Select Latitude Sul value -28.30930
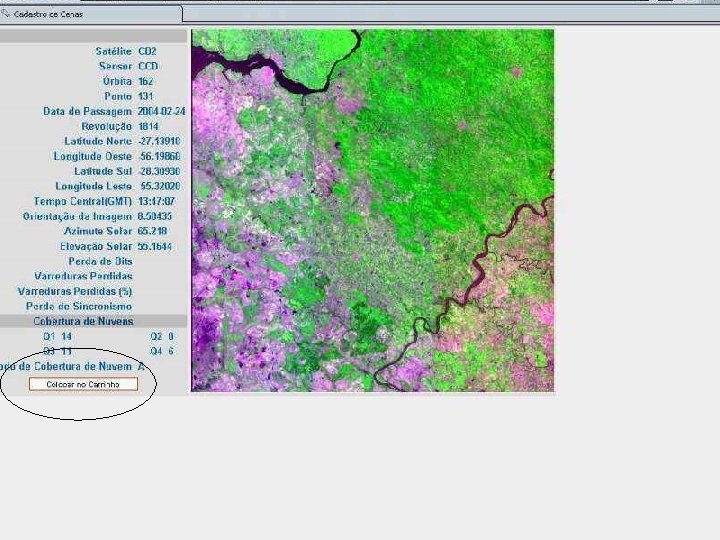 159,171
